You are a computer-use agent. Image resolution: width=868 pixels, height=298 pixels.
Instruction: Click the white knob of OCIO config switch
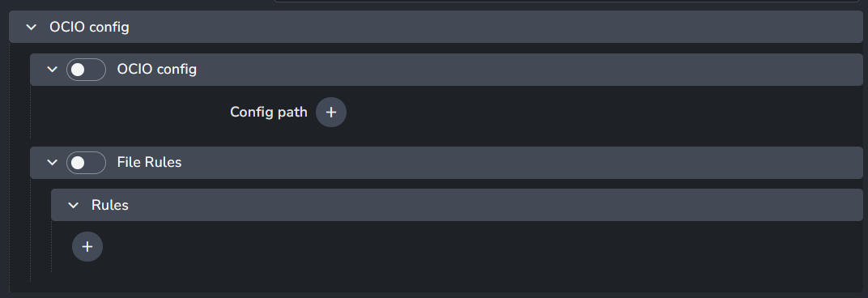(78, 70)
